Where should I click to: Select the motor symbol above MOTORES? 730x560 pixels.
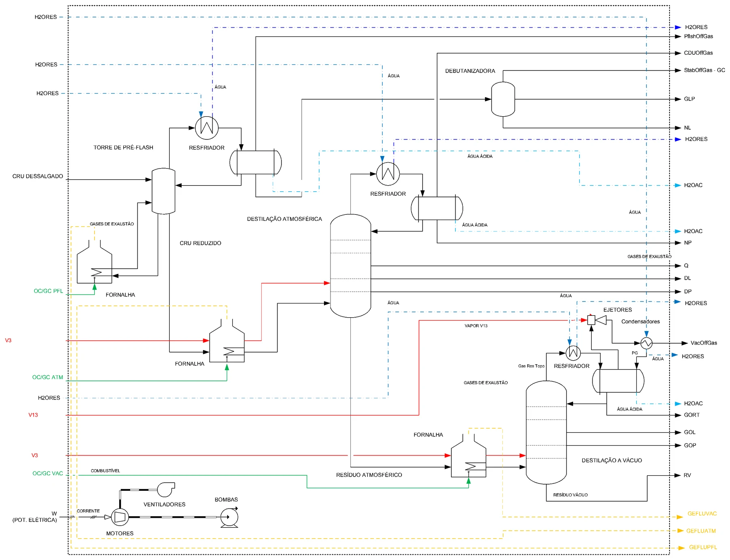(120, 517)
